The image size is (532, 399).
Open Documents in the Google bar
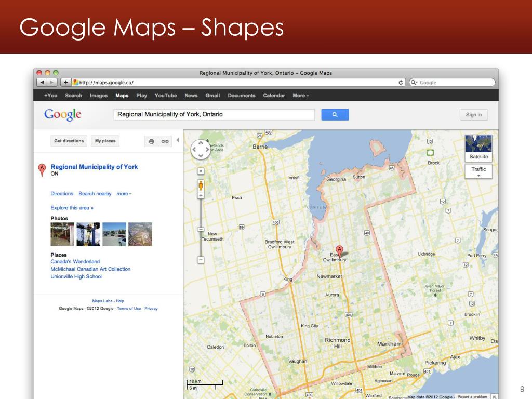coord(242,96)
